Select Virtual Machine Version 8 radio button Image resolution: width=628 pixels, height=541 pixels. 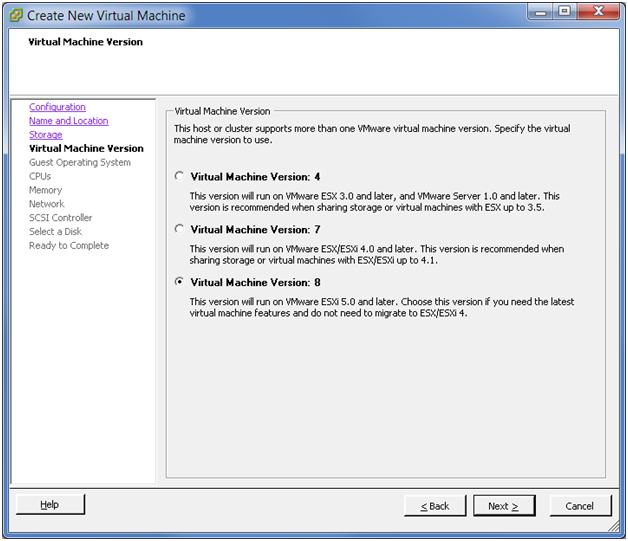click(x=179, y=282)
